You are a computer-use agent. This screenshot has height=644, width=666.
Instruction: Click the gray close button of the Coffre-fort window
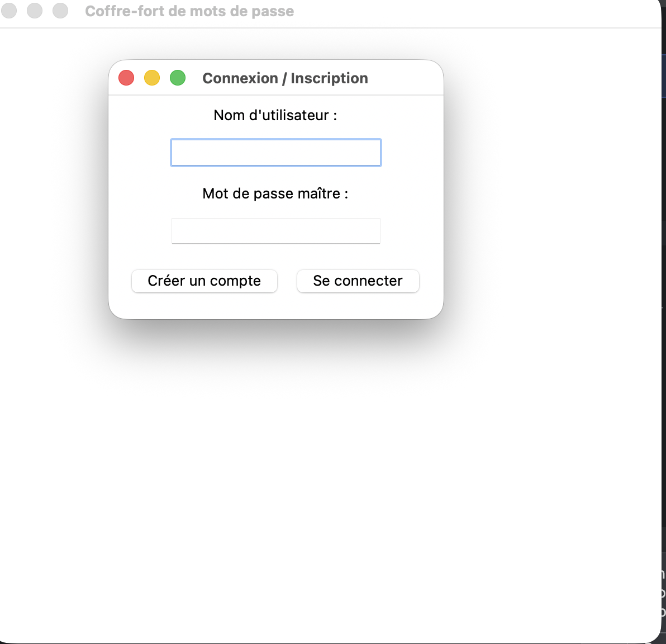9,11
